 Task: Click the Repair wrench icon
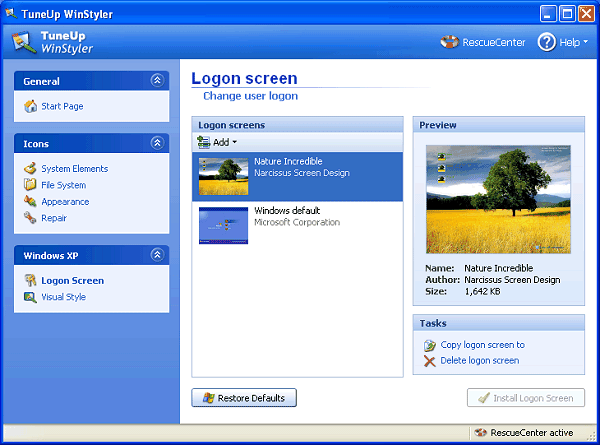click(x=30, y=218)
